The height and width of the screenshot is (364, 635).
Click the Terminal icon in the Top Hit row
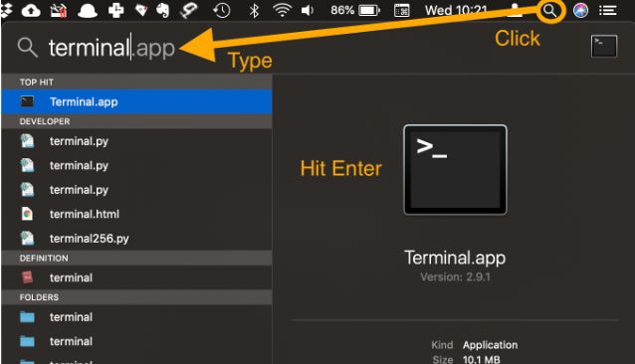coord(27,101)
